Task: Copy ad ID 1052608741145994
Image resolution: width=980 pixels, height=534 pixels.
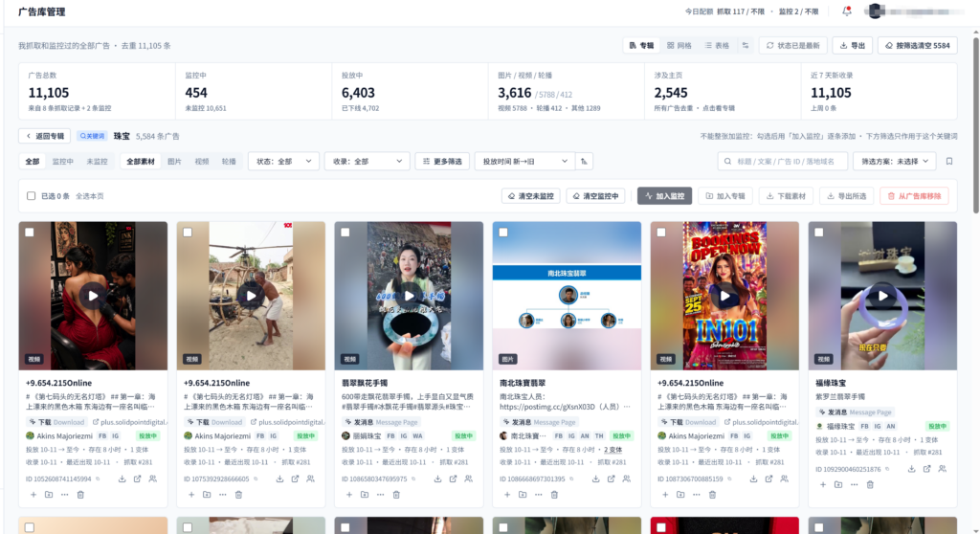Action: pyautogui.click(x=98, y=479)
